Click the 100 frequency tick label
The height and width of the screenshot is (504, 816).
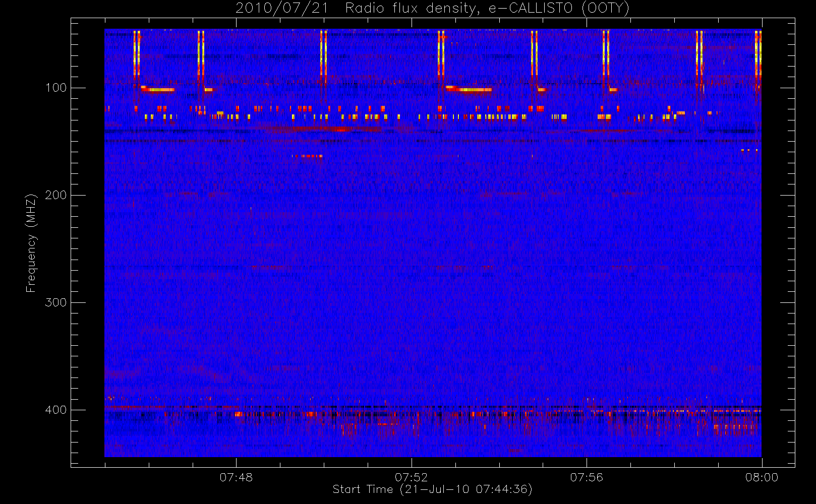[56, 88]
